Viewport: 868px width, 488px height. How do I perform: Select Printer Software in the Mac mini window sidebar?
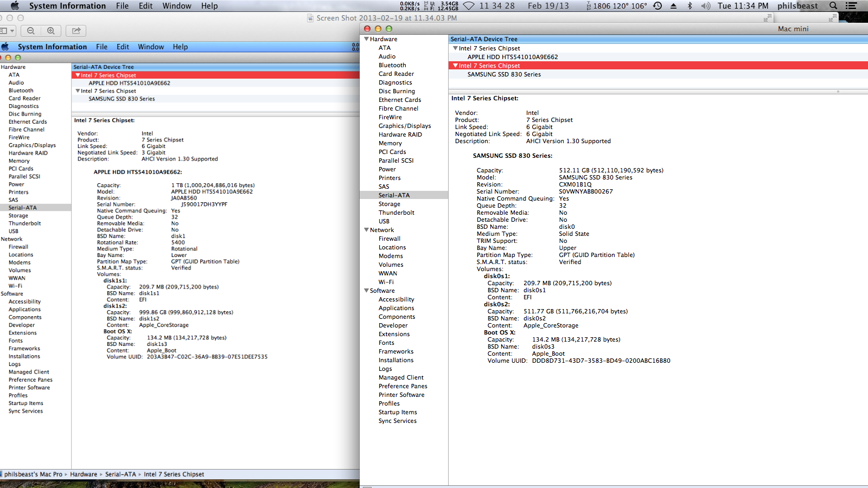click(x=401, y=395)
